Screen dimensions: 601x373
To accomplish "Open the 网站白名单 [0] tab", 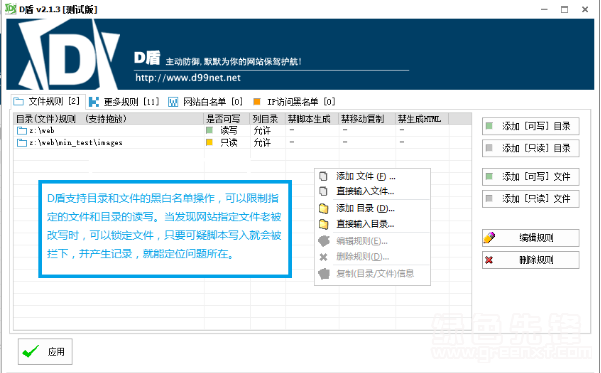I will 205,102.
